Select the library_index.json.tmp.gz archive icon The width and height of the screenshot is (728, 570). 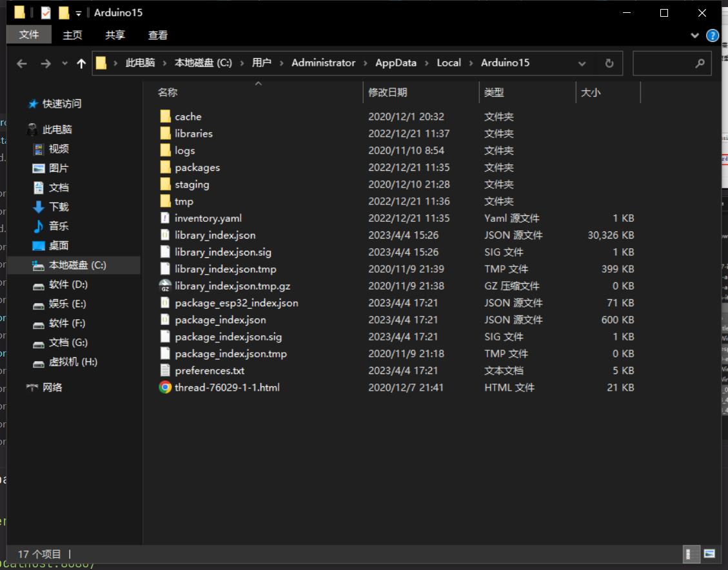pyautogui.click(x=165, y=286)
